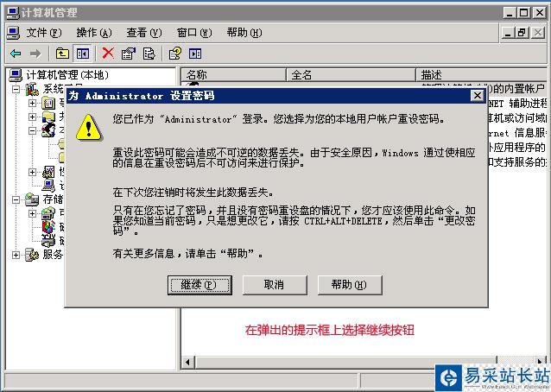Open the Properties toolbar icon
Image resolution: width=551 pixels, height=392 pixels.
[129, 54]
